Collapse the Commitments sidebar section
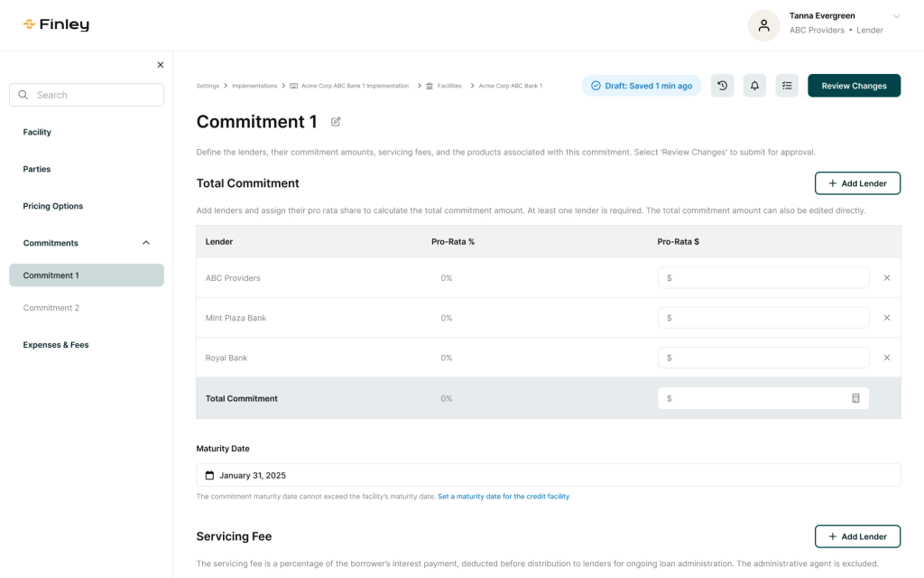Viewport: 924px width, 578px height. point(146,243)
